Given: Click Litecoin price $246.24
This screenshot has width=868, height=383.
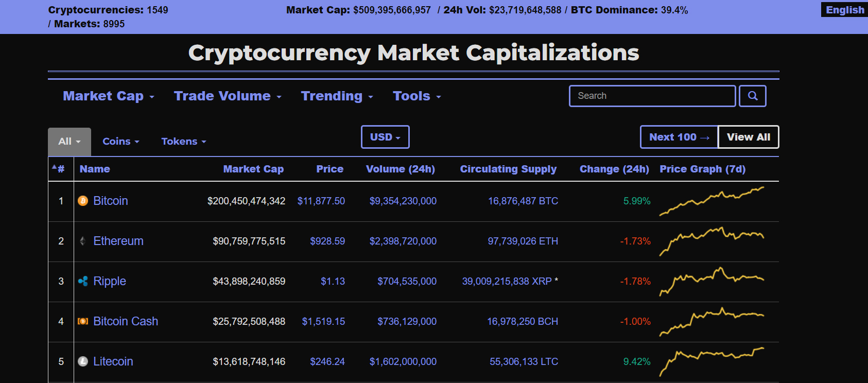Looking at the screenshot, I should point(327,361).
